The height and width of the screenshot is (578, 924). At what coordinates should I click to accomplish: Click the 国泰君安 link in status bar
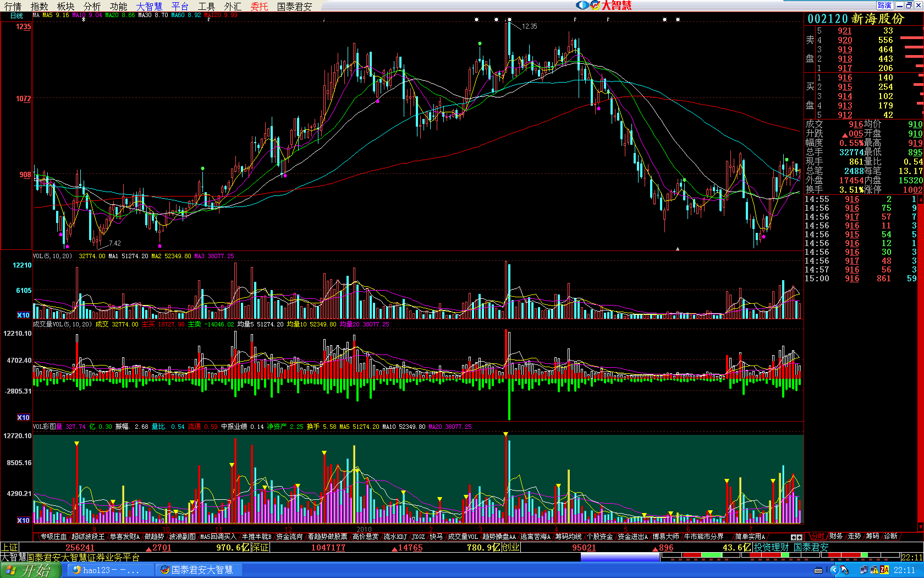(x=811, y=548)
